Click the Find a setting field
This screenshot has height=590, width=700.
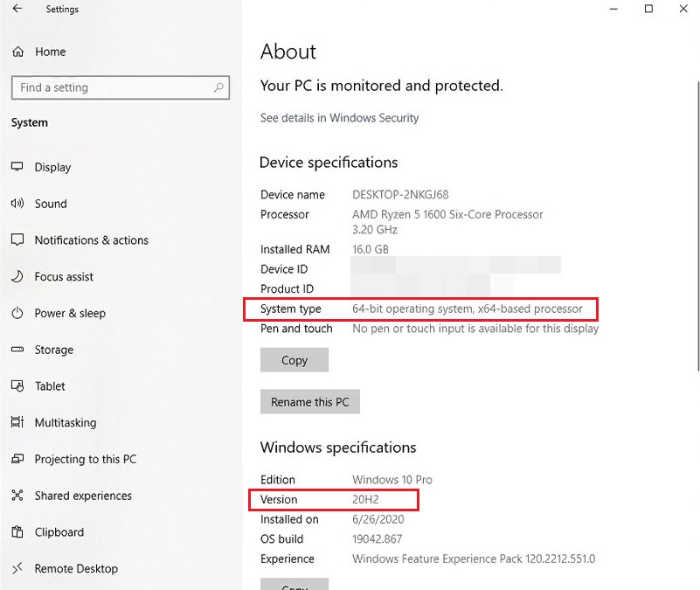(121, 87)
